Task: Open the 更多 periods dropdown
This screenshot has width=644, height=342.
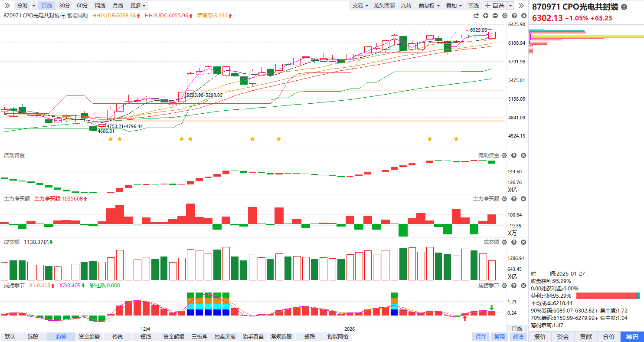Action: point(138,6)
